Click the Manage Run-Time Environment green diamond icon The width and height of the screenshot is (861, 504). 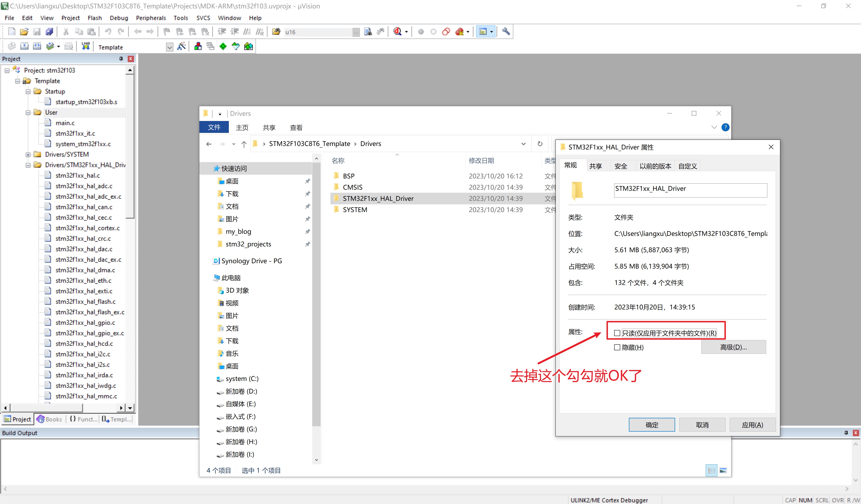pyautogui.click(x=223, y=46)
